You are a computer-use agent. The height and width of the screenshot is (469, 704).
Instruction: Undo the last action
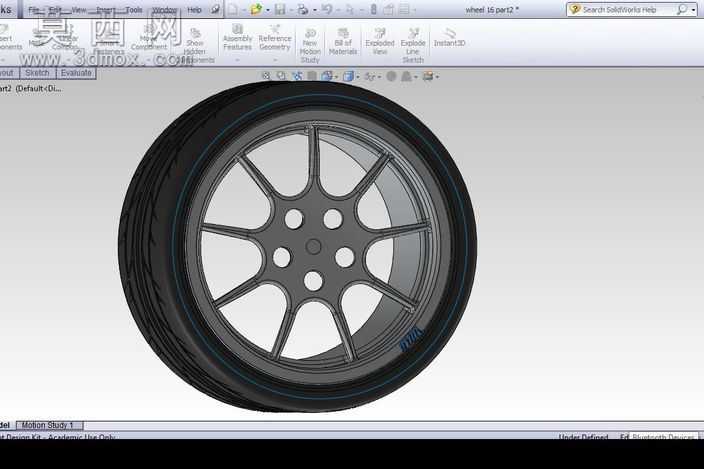327,9
